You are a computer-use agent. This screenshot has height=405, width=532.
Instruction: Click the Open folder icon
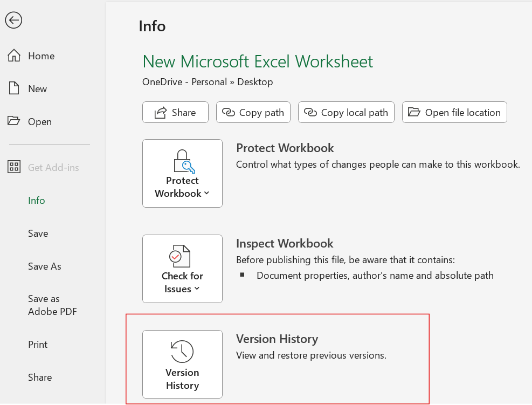(14, 122)
